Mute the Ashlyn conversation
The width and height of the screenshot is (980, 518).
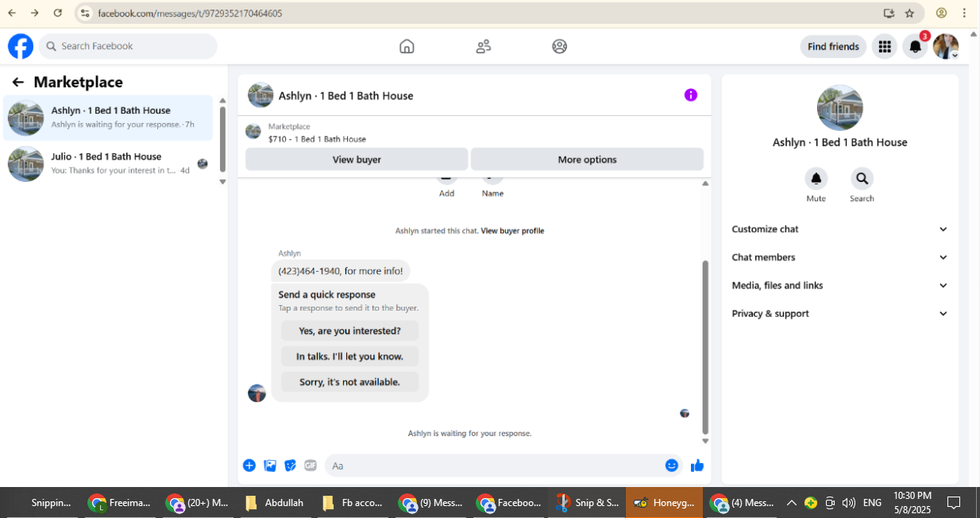(x=816, y=179)
